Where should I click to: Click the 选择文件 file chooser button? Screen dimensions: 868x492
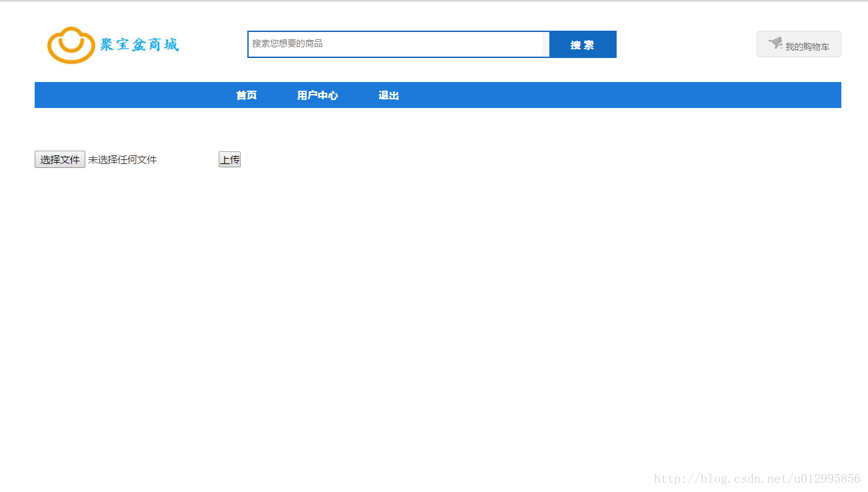[60, 160]
